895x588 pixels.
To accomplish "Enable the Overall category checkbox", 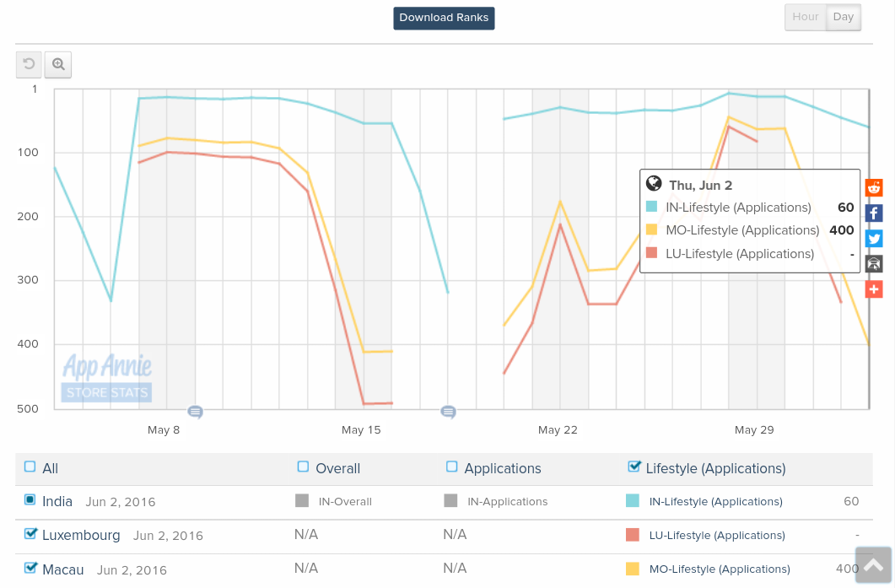I will (x=304, y=467).
